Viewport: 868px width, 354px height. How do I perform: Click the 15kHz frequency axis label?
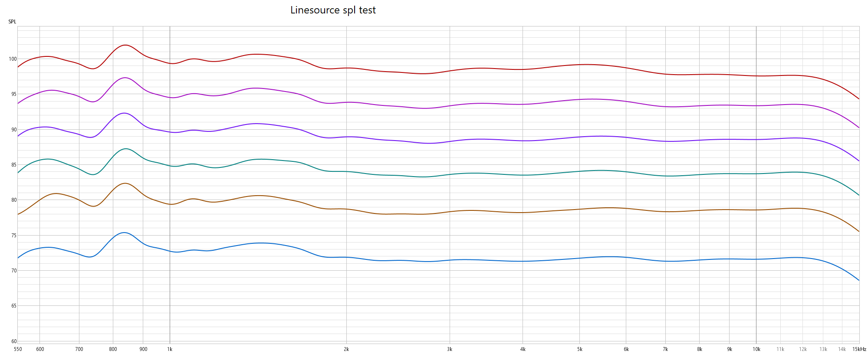click(x=859, y=349)
